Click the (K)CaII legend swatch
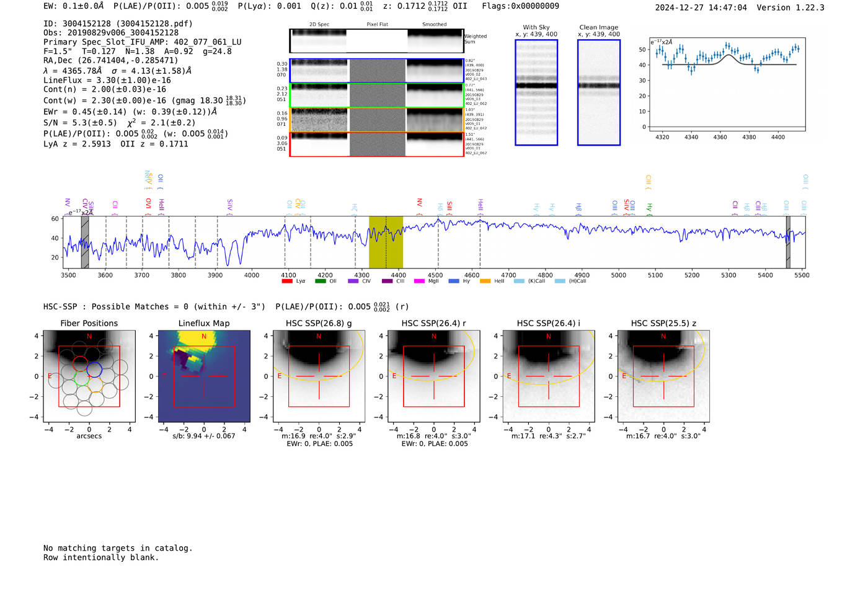 [x=520, y=281]
